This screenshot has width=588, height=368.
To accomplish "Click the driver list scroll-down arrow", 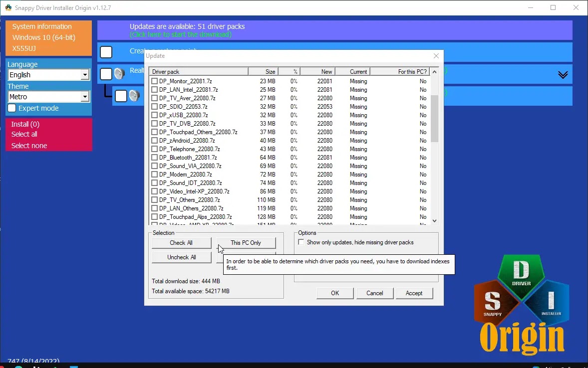I will pos(434,221).
